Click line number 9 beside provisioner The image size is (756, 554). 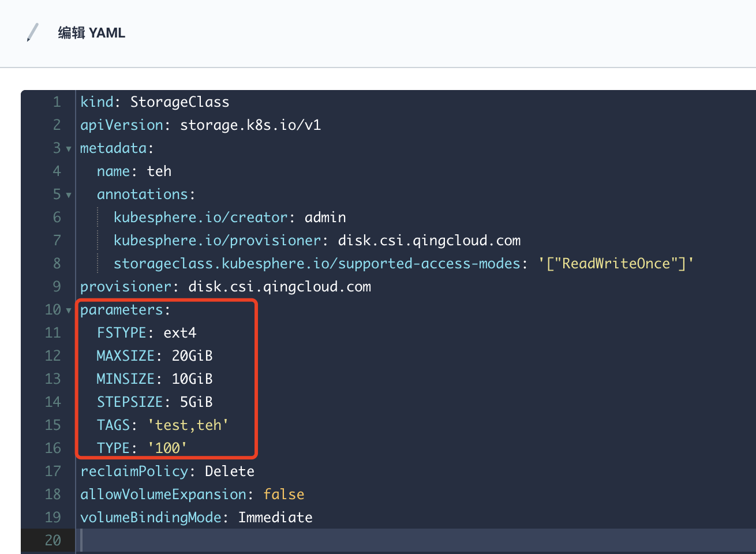click(57, 286)
